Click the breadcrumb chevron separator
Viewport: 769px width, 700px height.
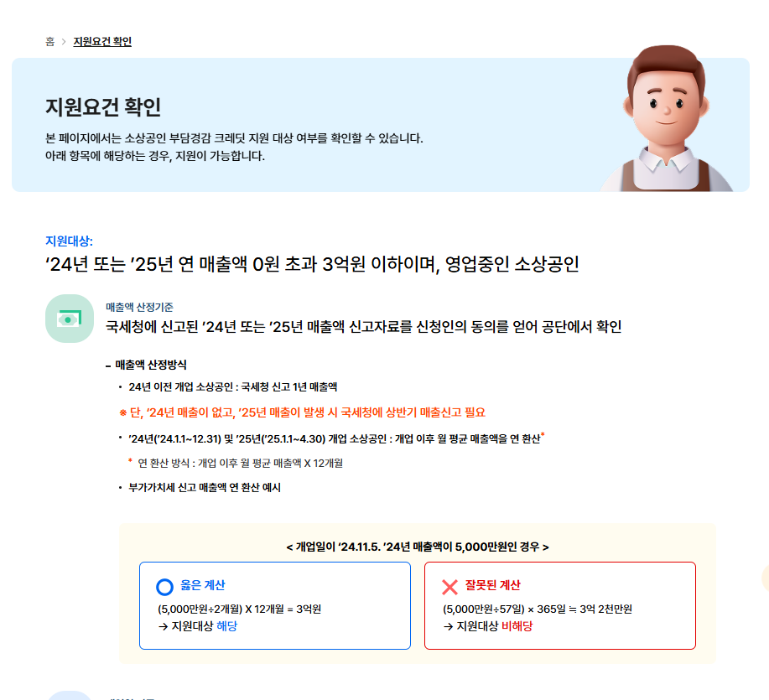pos(64,42)
